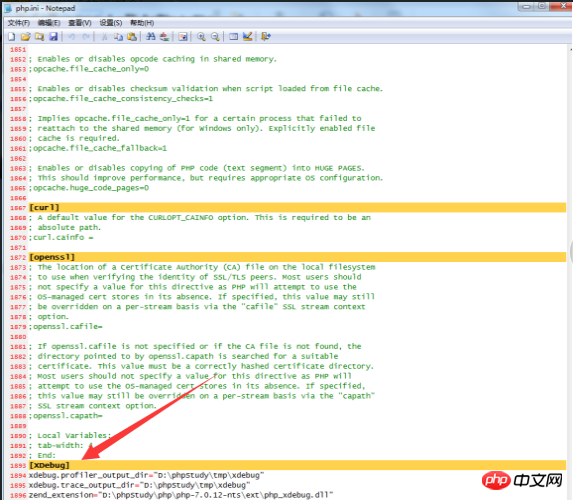Click the [XDebug] section header line
The image size is (573, 500).
coord(297,465)
